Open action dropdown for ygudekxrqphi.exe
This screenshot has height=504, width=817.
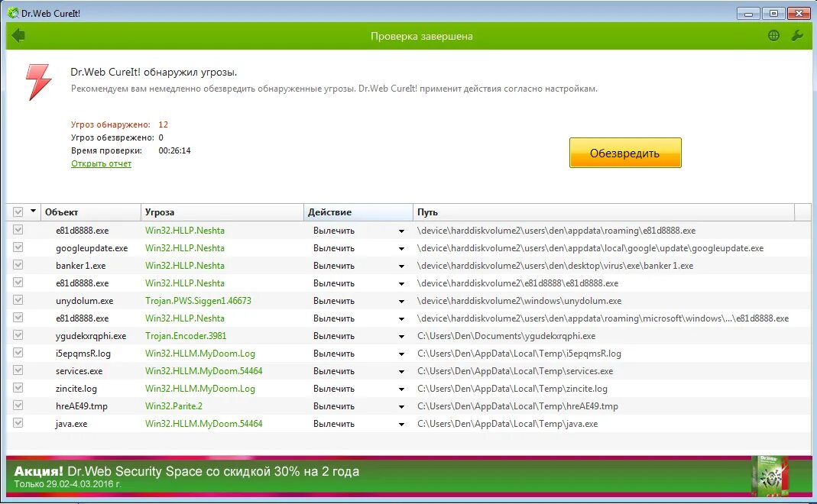pos(401,337)
